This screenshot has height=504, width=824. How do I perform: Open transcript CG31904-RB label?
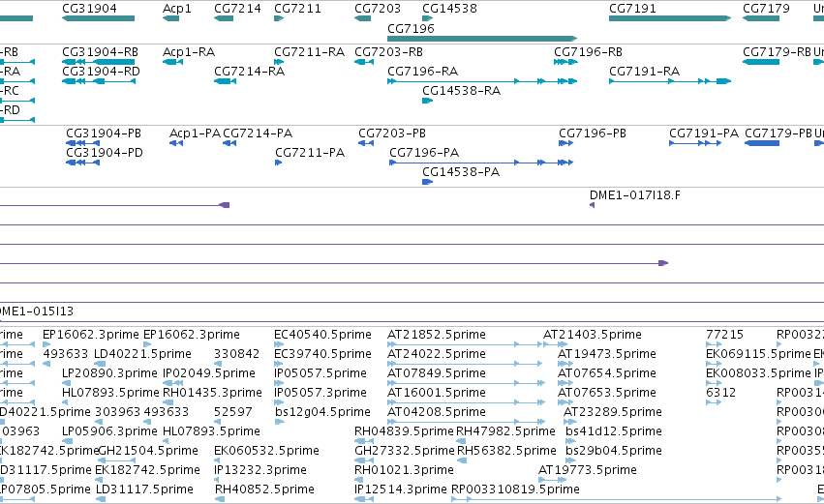pyautogui.click(x=101, y=52)
